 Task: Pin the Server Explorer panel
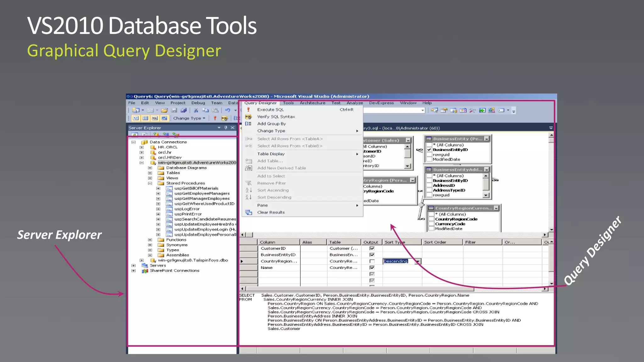(226, 128)
